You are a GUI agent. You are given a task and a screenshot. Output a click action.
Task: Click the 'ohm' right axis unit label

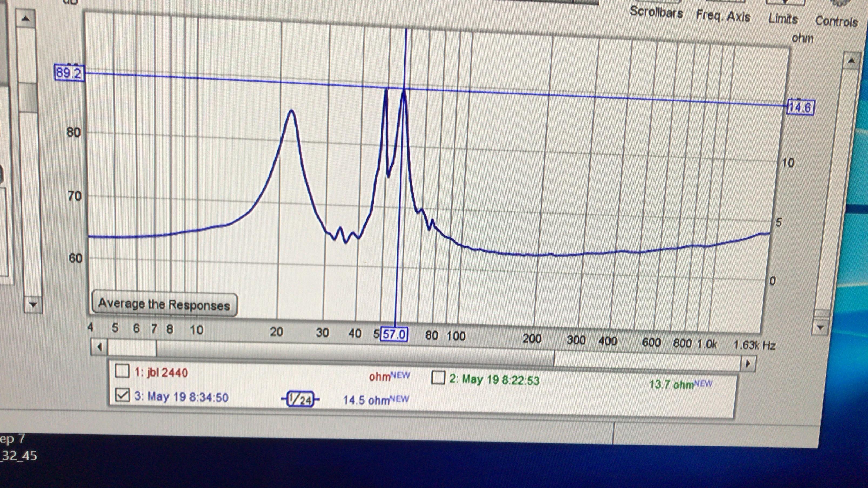(x=802, y=38)
